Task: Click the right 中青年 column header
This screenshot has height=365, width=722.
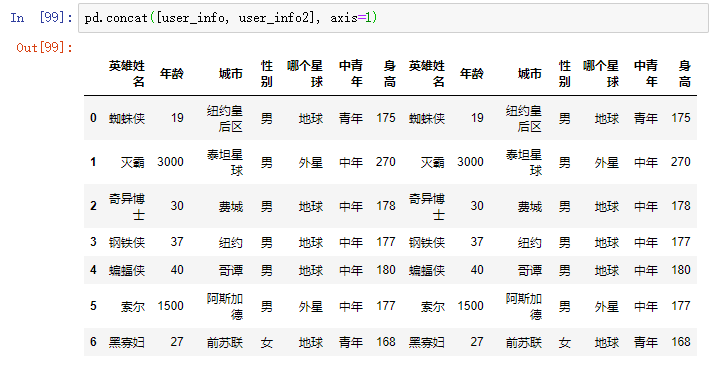Action: [646, 74]
